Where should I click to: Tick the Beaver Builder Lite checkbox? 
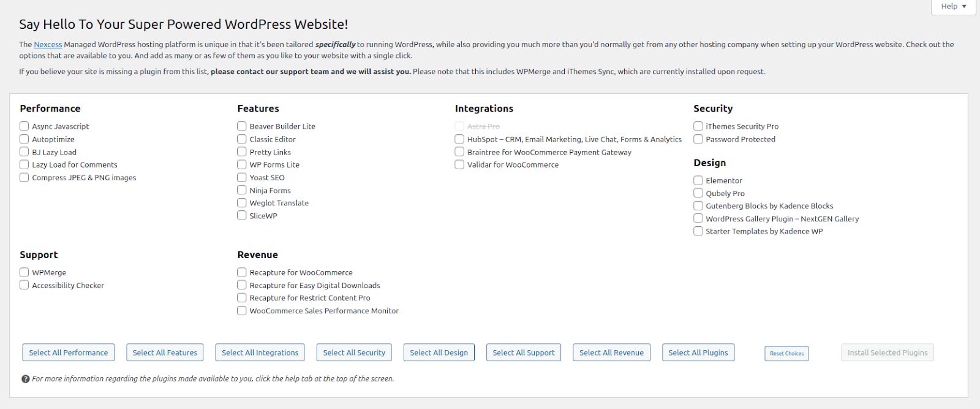click(x=242, y=126)
